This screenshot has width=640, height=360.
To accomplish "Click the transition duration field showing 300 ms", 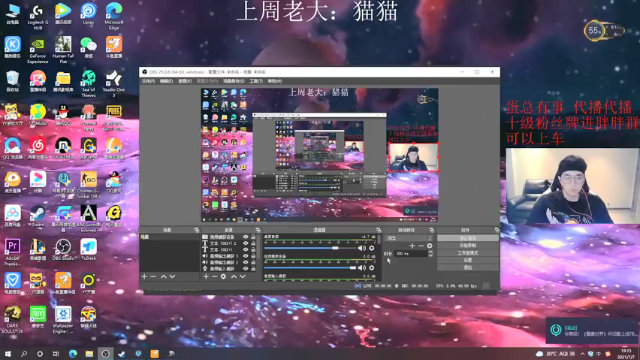I will 411,254.
